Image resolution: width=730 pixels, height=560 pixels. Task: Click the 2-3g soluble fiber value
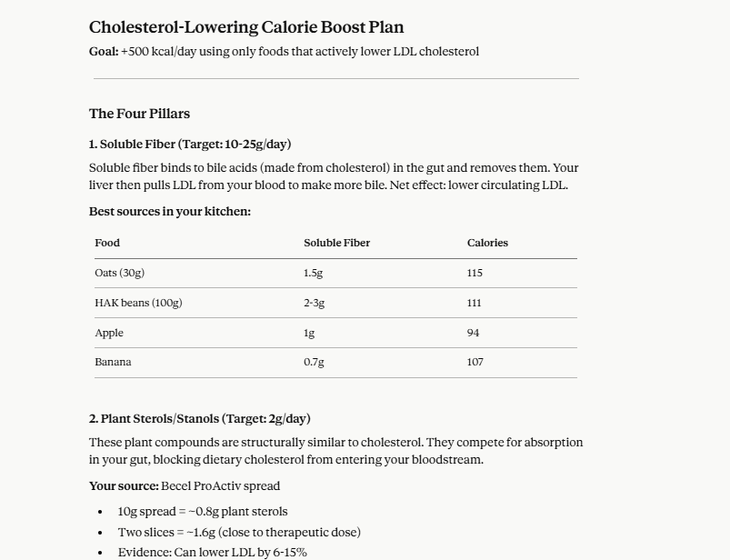pos(315,303)
